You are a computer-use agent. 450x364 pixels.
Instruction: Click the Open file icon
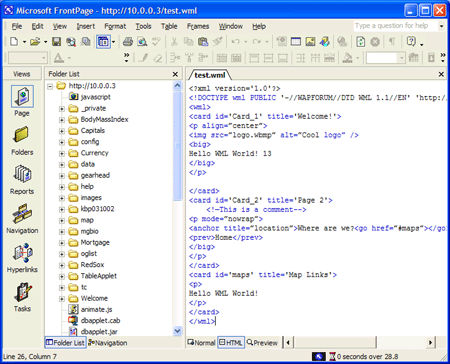pos(35,42)
